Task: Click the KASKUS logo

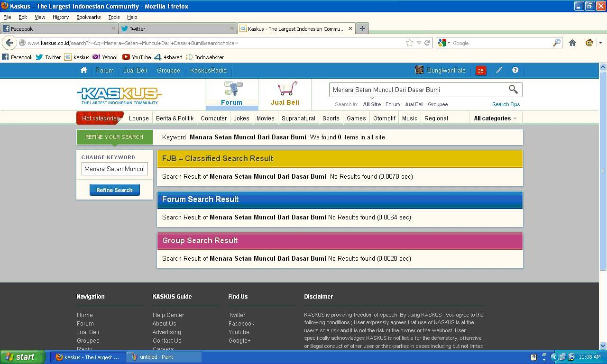Action: coord(120,95)
